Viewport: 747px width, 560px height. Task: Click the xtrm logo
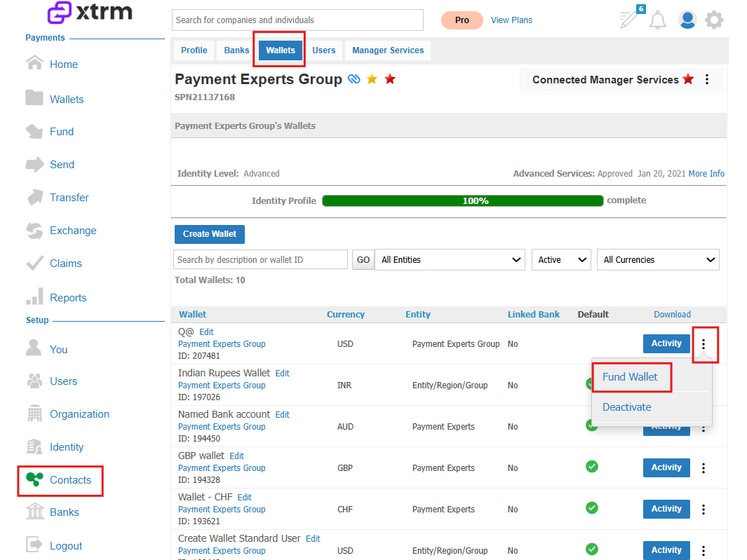point(90,13)
